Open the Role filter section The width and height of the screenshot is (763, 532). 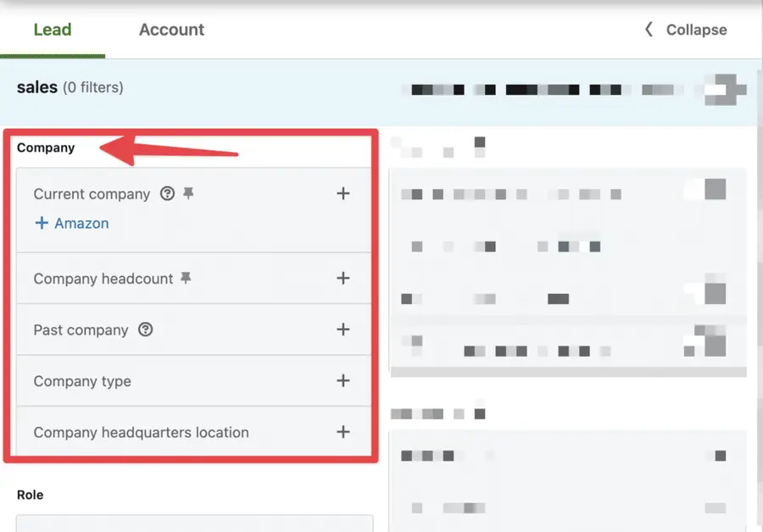[30, 494]
